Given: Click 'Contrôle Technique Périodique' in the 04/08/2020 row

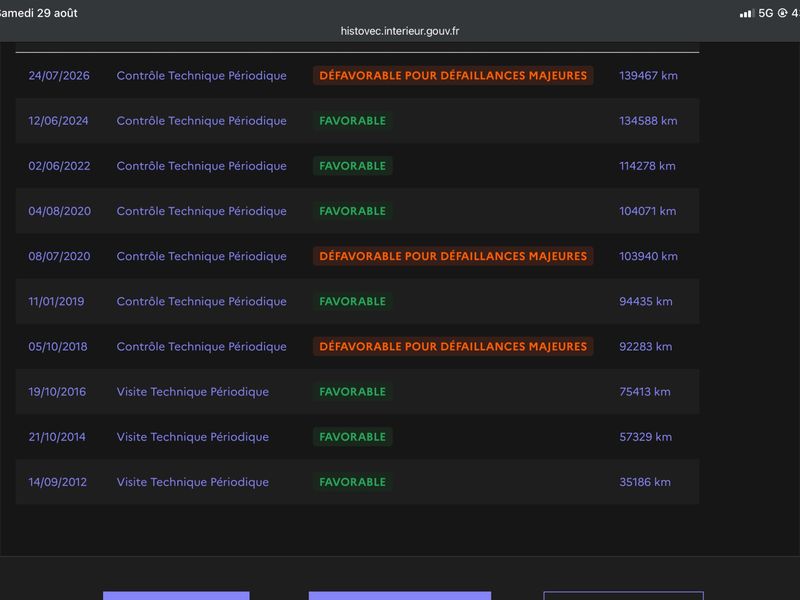Looking at the screenshot, I should 202,211.
